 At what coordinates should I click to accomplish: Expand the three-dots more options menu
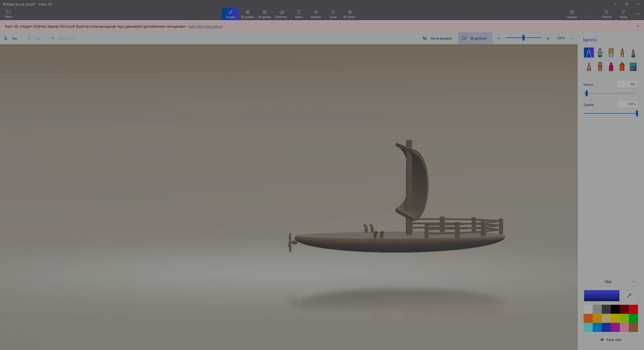click(572, 38)
